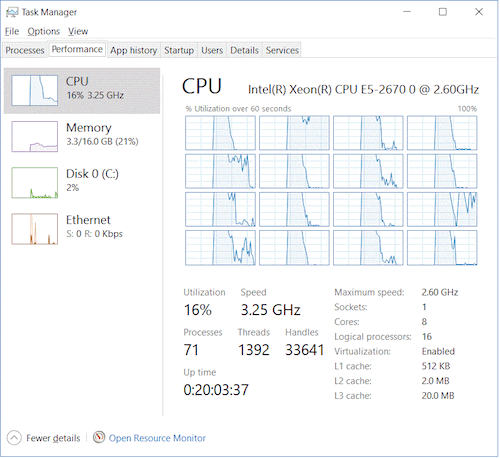Viewport: 500px width, 458px height.
Task: Click the L2 cache 2.0 MB value
Action: [x=436, y=381]
